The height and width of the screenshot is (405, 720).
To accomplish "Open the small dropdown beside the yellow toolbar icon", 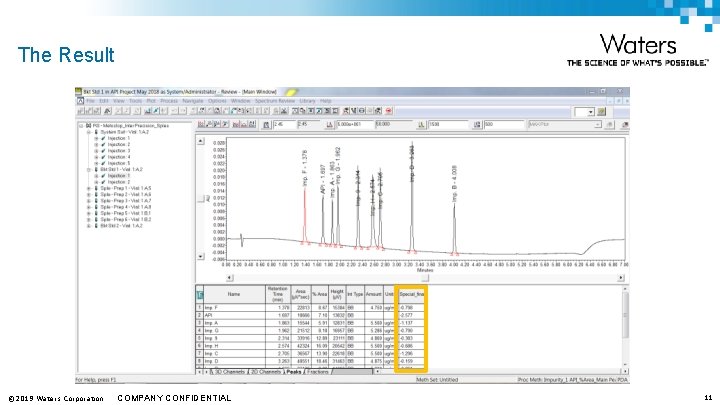I will (x=591, y=112).
